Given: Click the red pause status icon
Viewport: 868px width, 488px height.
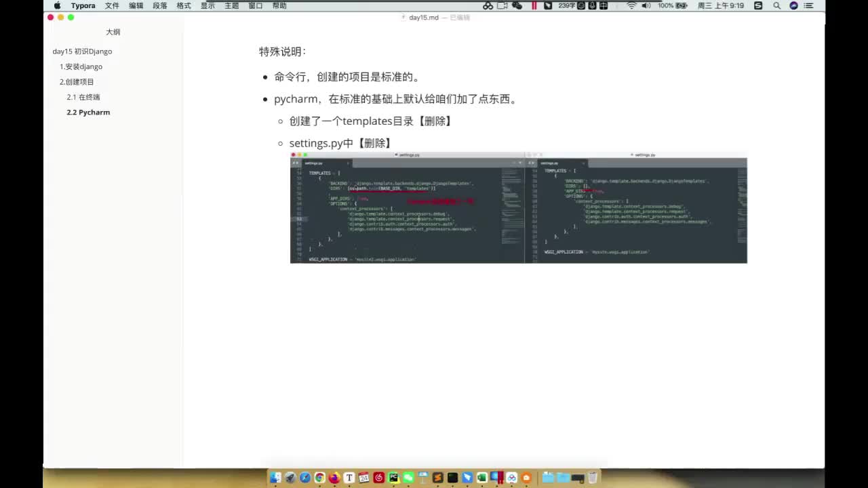Looking at the screenshot, I should [534, 5].
